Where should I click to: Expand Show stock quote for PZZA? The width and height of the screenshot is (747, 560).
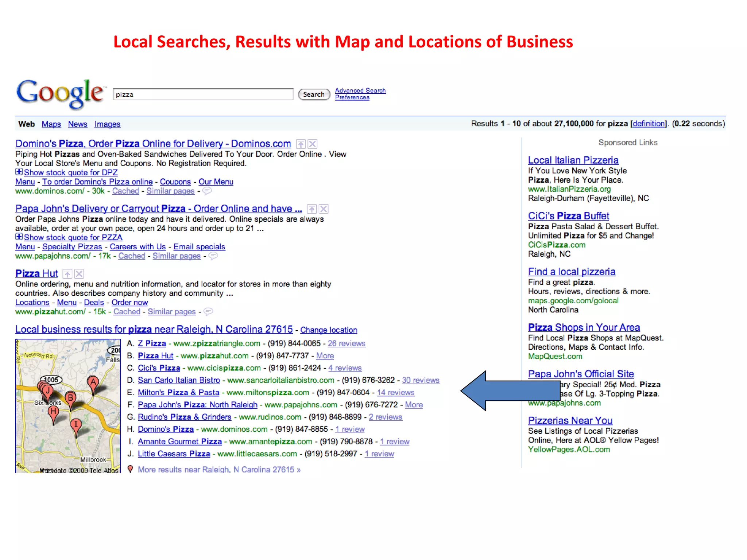[69, 237]
